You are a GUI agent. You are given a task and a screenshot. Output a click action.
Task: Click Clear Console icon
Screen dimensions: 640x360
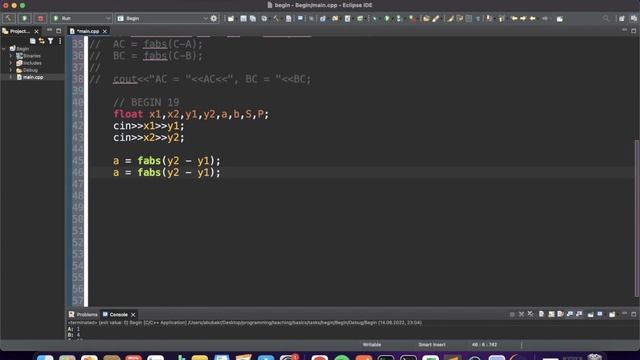tap(541, 314)
